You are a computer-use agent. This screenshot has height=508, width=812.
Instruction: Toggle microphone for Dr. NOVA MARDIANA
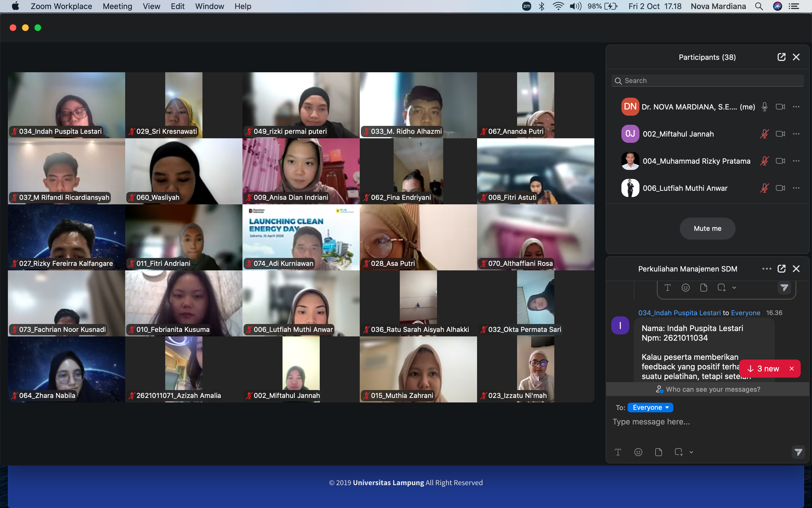pyautogui.click(x=764, y=107)
